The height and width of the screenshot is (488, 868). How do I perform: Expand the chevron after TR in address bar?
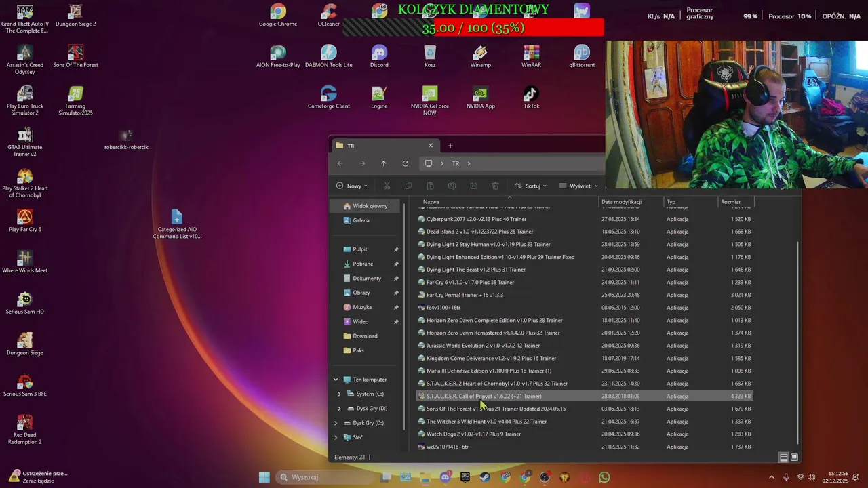(x=469, y=163)
